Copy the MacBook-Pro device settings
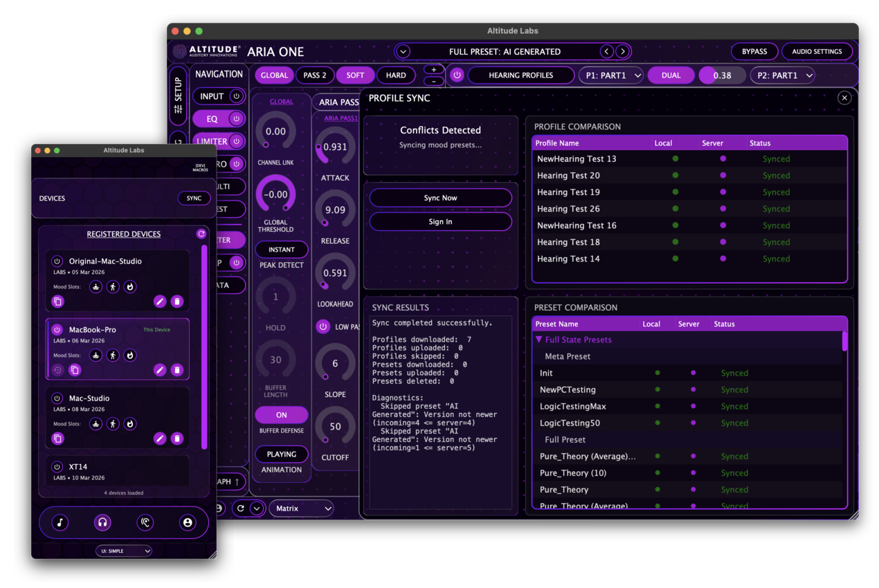 [75, 370]
